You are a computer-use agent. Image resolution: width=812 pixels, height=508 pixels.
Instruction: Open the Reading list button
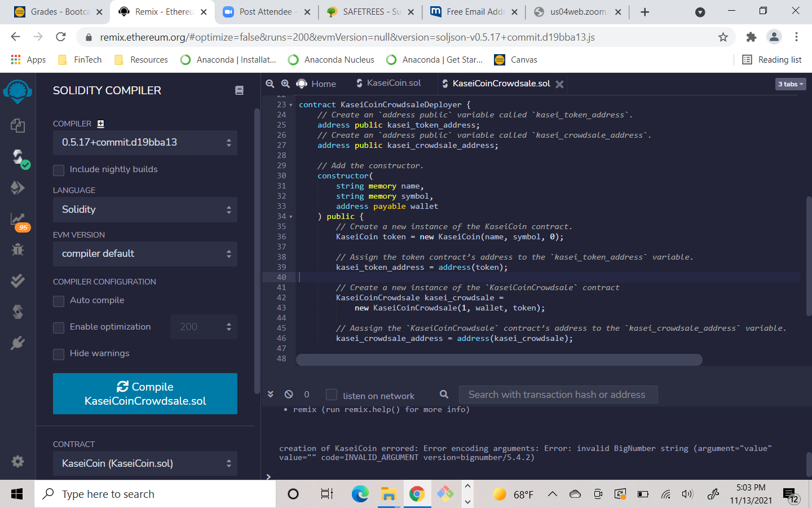coord(772,60)
